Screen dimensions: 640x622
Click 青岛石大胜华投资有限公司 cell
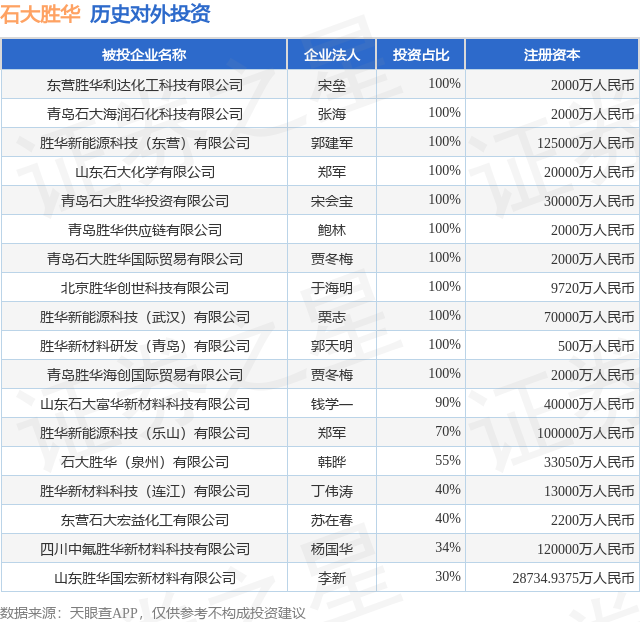click(x=144, y=201)
